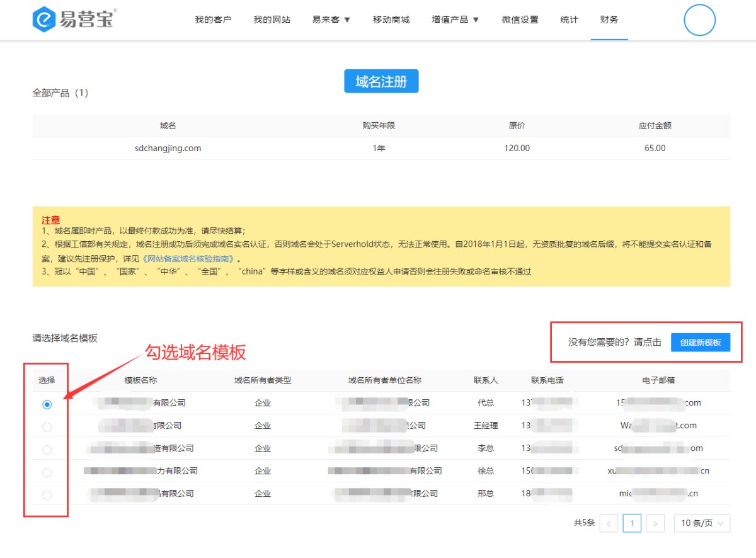Choose the template radio for contact 李总

47,450
